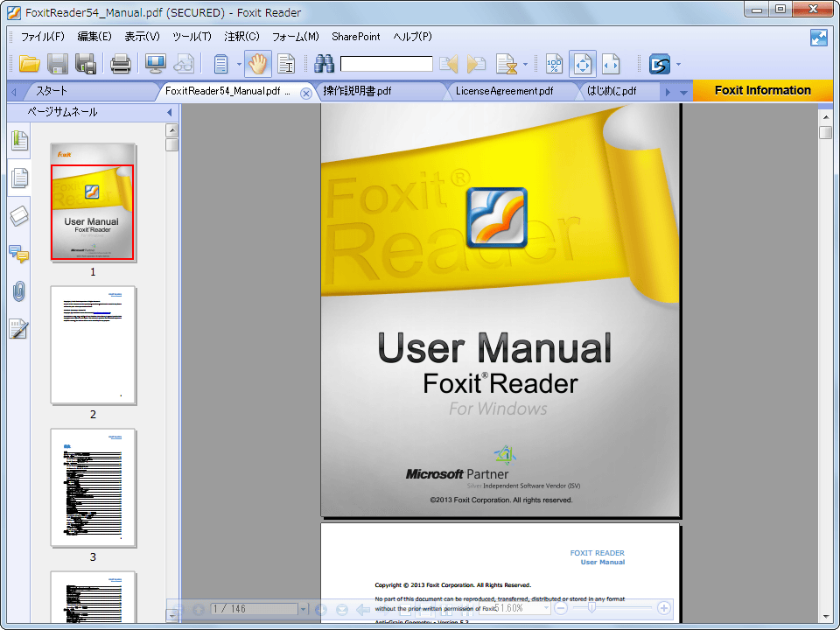Click the thumbnail panel scroll up arrow
This screenshot has width=840, height=630.
(x=172, y=130)
